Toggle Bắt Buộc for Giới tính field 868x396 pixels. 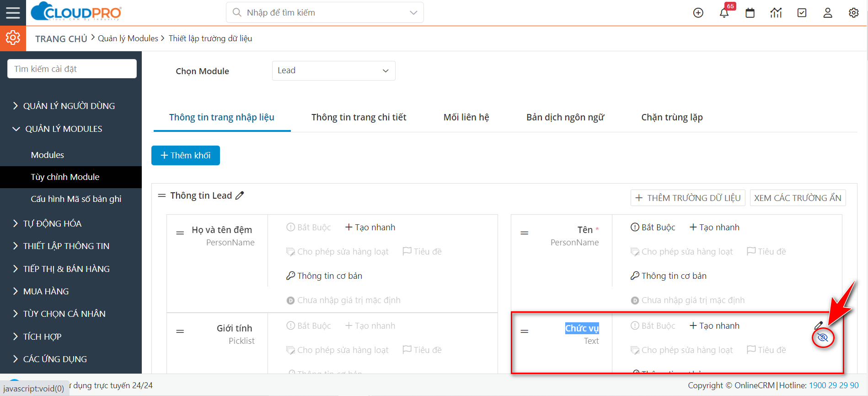click(309, 326)
